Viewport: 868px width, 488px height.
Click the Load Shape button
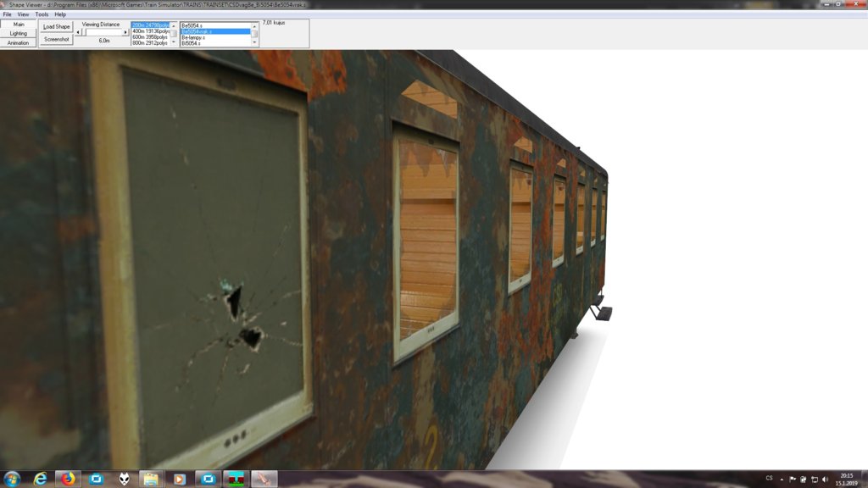click(57, 27)
